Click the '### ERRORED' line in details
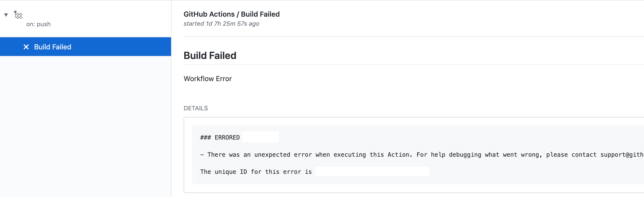644x197 pixels. tap(220, 138)
